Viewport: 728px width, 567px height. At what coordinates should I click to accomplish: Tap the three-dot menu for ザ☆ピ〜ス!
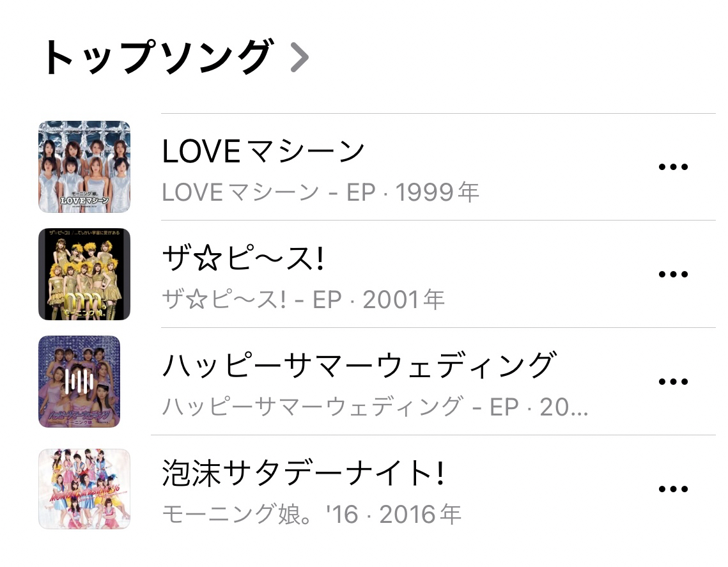click(x=672, y=275)
